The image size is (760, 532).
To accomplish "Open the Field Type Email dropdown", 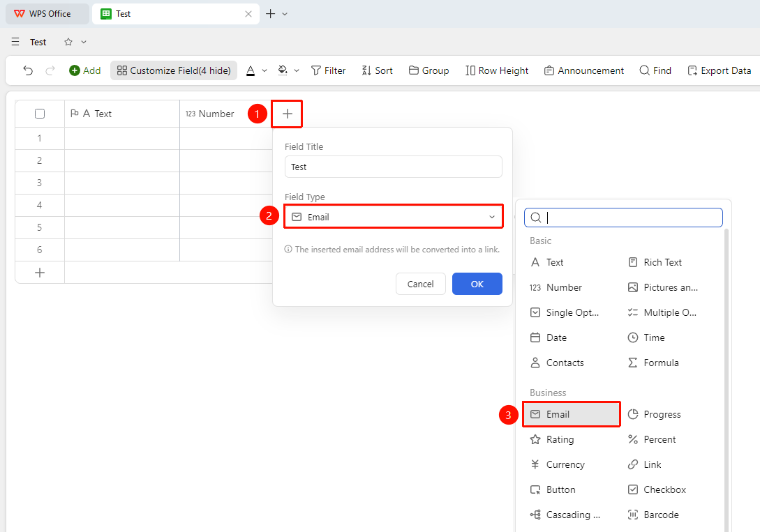I will [394, 218].
